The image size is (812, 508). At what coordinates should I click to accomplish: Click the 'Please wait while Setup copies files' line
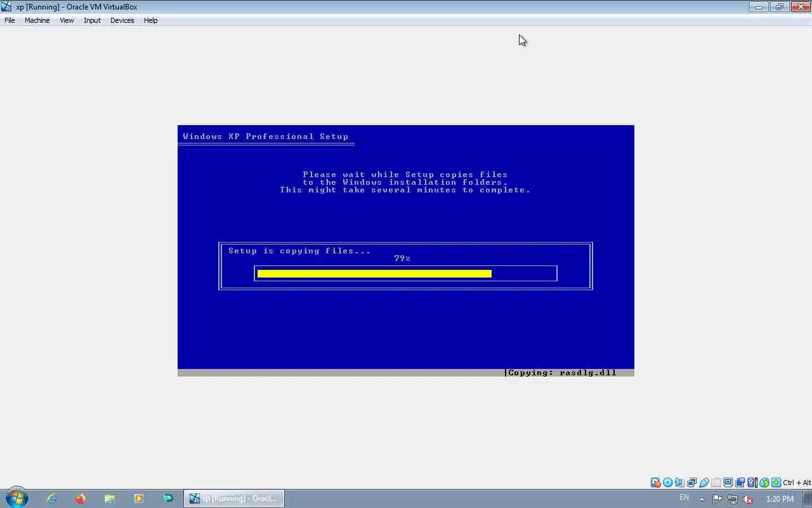405,175
